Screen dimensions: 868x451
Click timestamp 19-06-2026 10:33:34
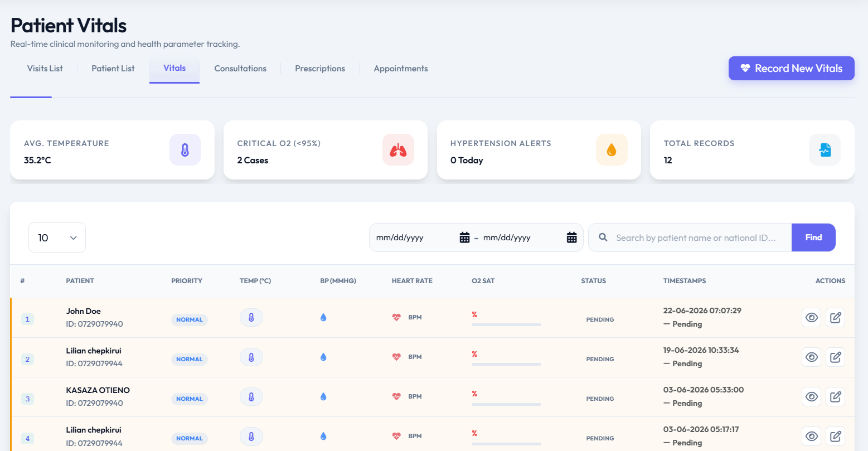[701, 350]
